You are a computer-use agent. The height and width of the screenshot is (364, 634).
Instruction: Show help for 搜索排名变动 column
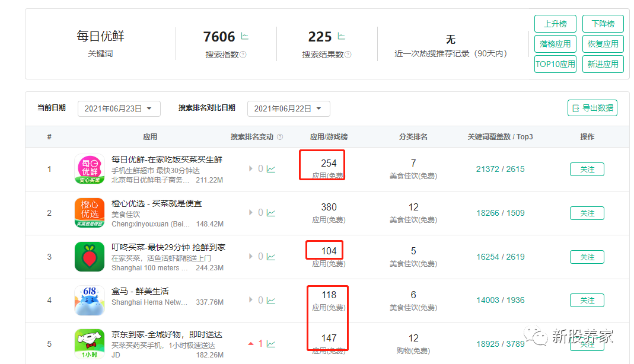[280, 137]
